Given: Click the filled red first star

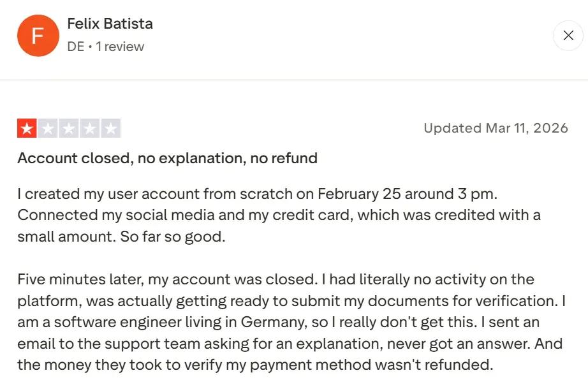Looking at the screenshot, I should [27, 129].
